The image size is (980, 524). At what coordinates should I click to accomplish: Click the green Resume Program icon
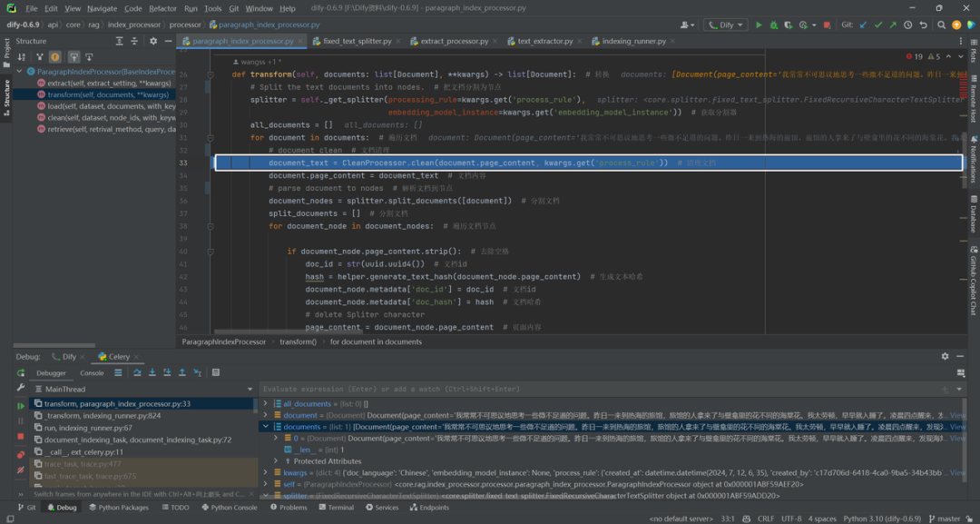(x=21, y=406)
